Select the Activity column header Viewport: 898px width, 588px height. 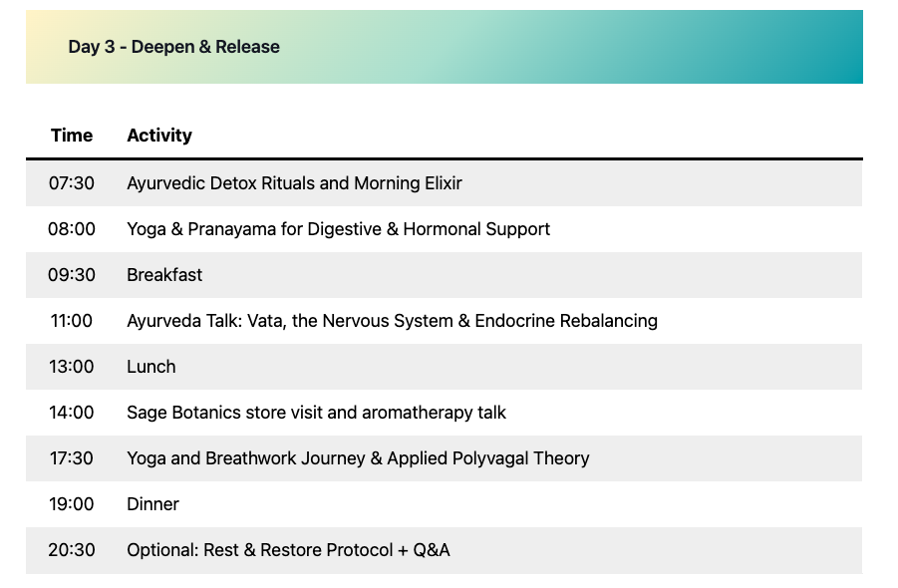point(159,136)
